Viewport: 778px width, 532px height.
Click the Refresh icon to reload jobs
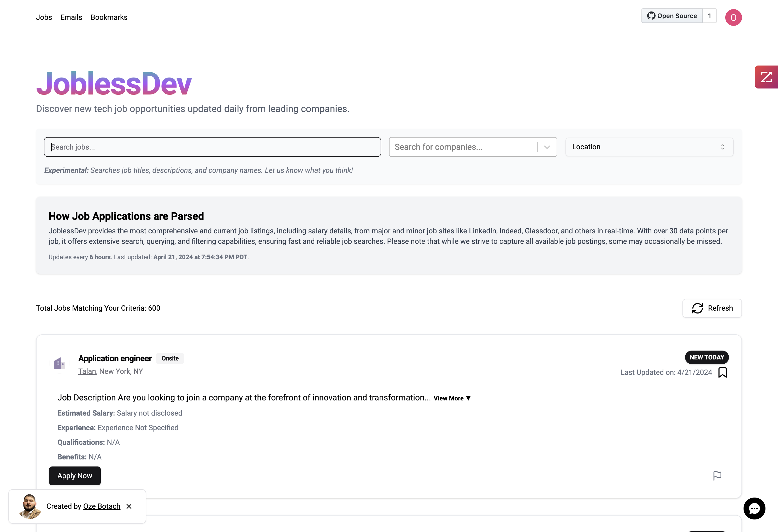click(698, 308)
